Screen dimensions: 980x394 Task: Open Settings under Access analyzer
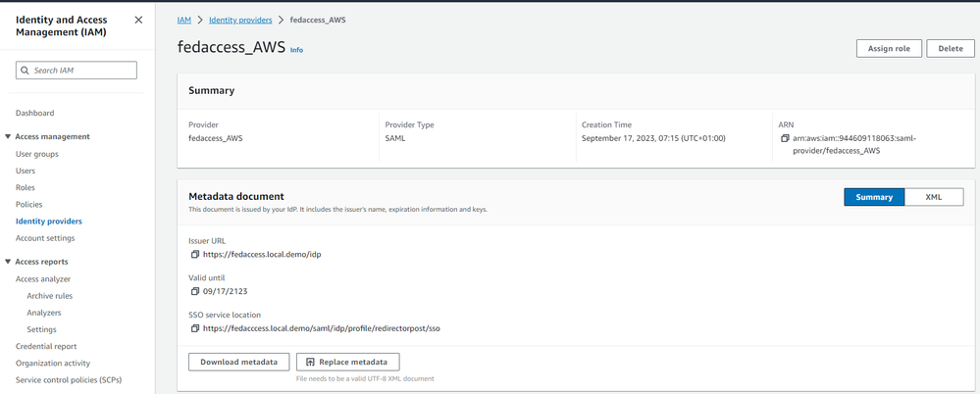coord(41,329)
